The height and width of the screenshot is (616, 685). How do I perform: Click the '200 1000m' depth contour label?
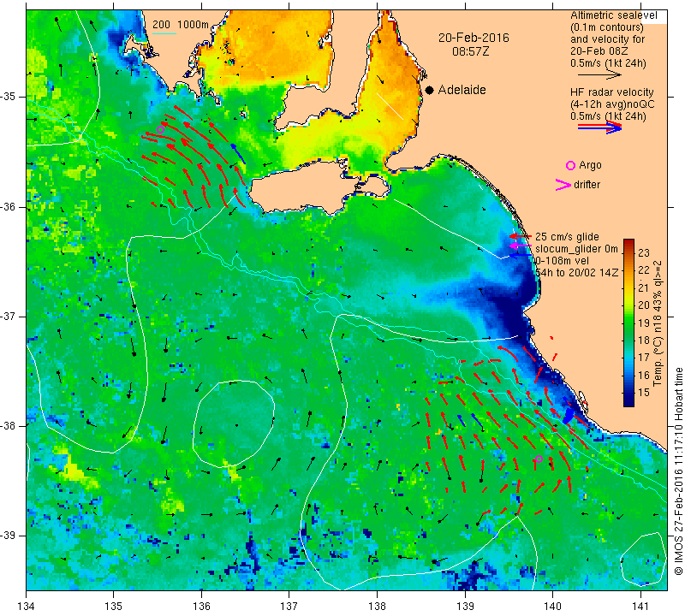pos(181,25)
